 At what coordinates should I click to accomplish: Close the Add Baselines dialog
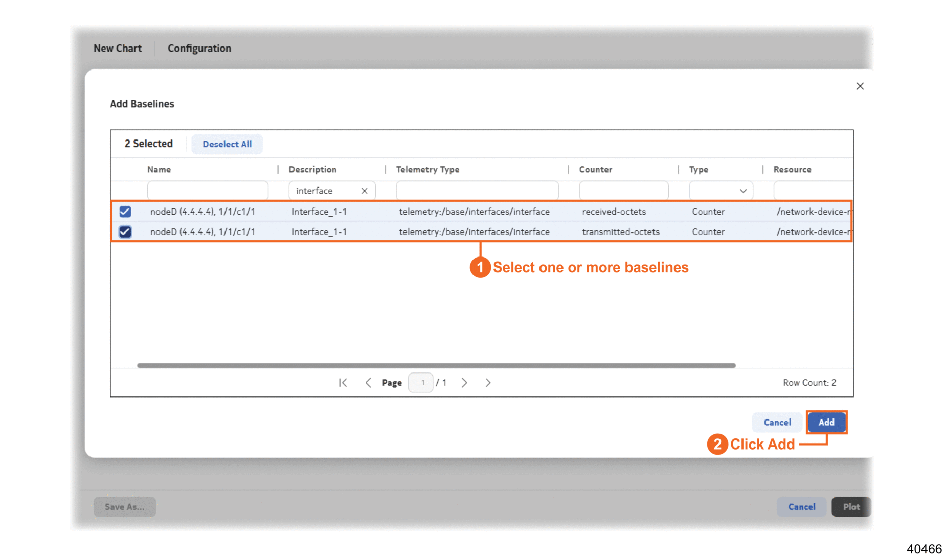pos(860,86)
